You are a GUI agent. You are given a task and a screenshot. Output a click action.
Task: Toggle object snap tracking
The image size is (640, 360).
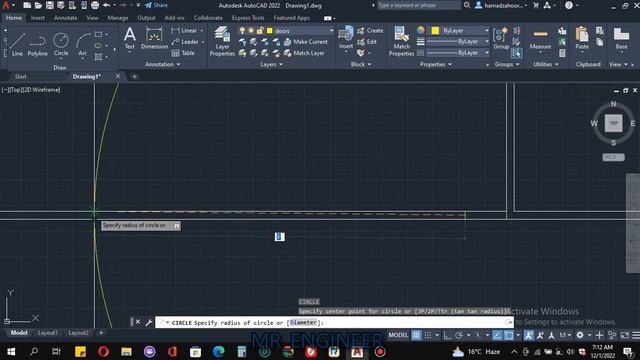[497, 335]
